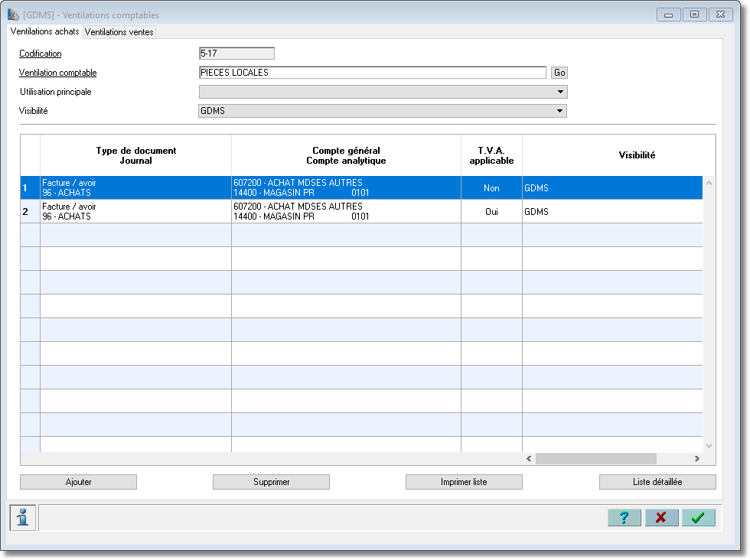The width and height of the screenshot is (750, 560).
Task: Open the Liste détaillée button
Action: coord(657,482)
